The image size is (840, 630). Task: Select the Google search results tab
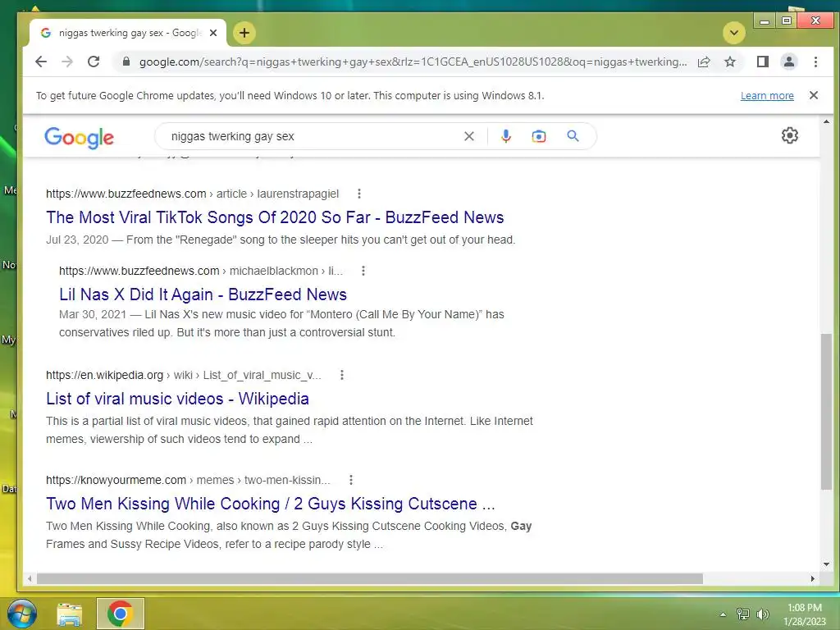pos(128,33)
